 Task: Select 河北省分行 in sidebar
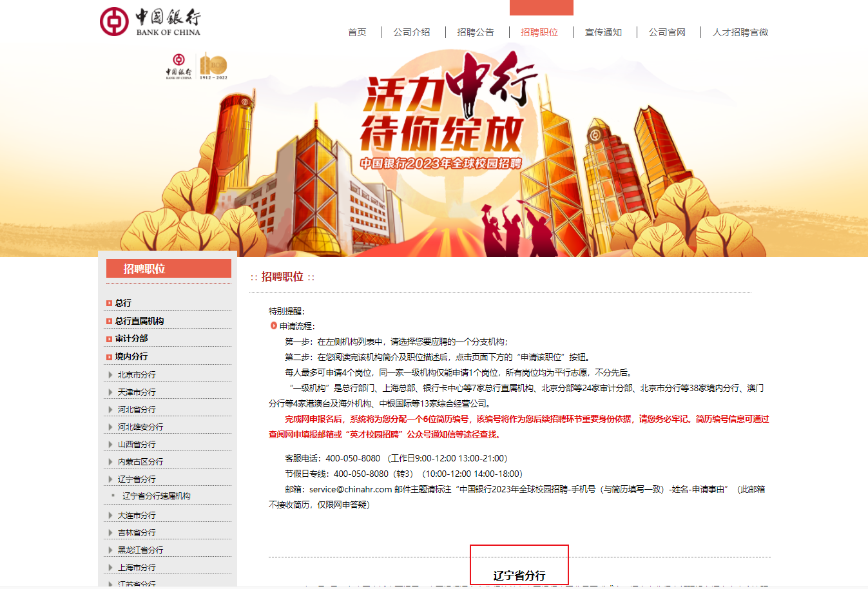point(137,409)
